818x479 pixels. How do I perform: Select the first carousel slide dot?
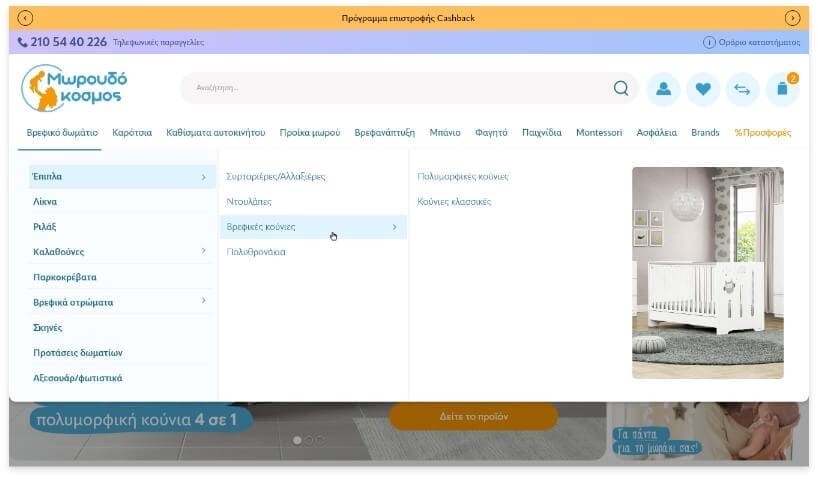tap(297, 440)
